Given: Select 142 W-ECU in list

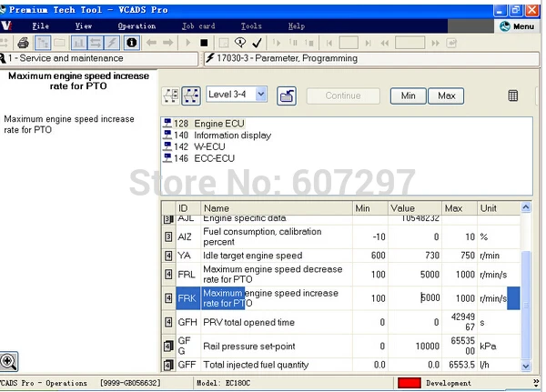Looking at the screenshot, I should click(195, 146).
